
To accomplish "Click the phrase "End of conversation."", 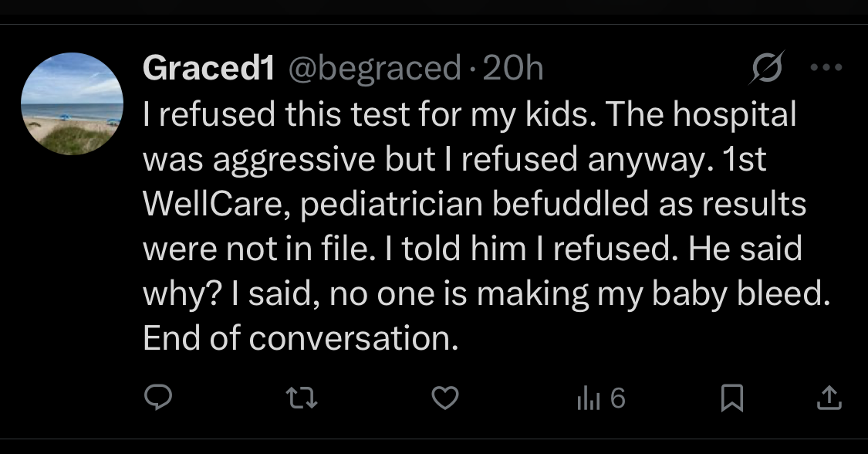I will pos(301,339).
